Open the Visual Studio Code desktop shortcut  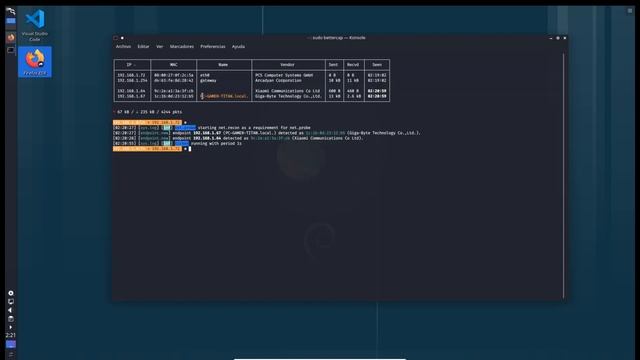pos(35,25)
